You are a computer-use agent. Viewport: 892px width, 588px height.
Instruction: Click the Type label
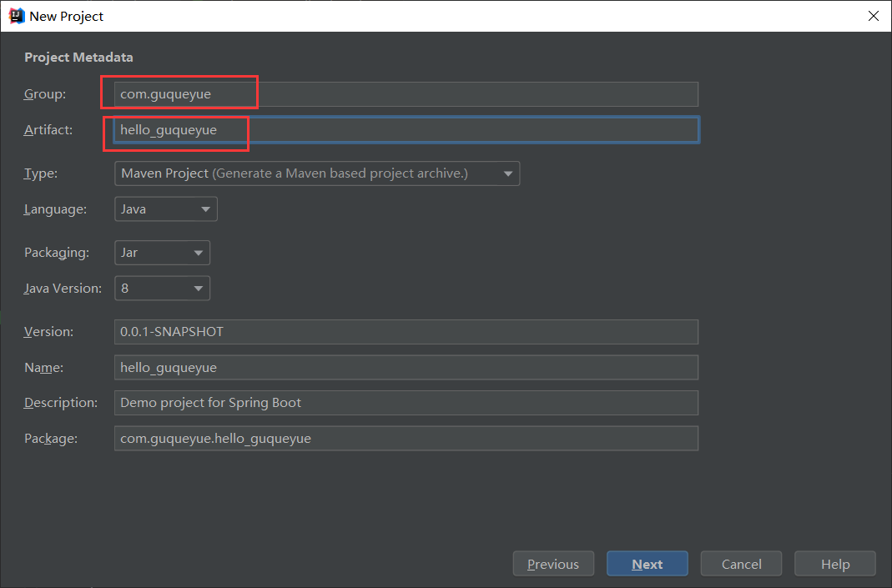click(x=41, y=173)
